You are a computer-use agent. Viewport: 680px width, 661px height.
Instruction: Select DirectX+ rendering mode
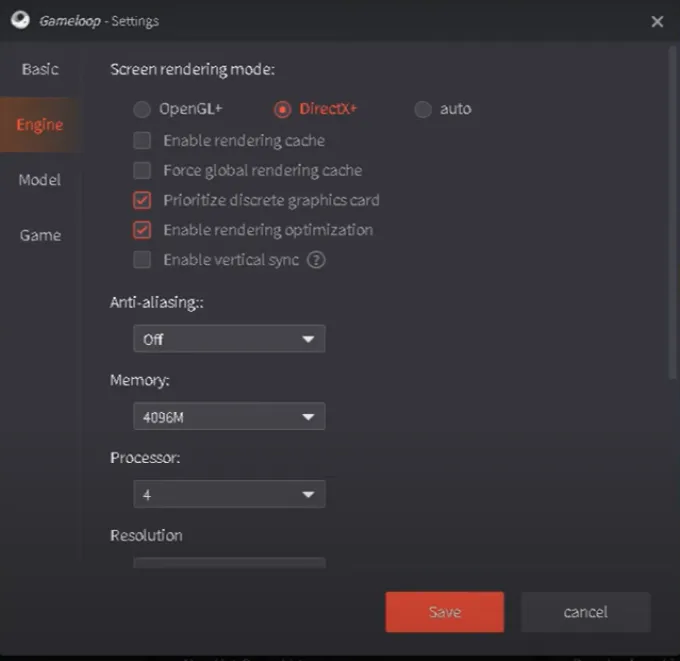coord(282,109)
